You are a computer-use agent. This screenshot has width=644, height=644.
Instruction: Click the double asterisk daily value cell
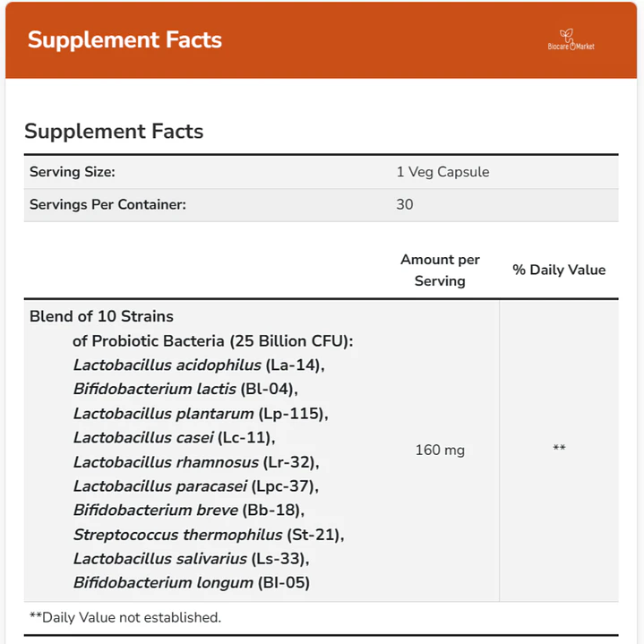[559, 450]
